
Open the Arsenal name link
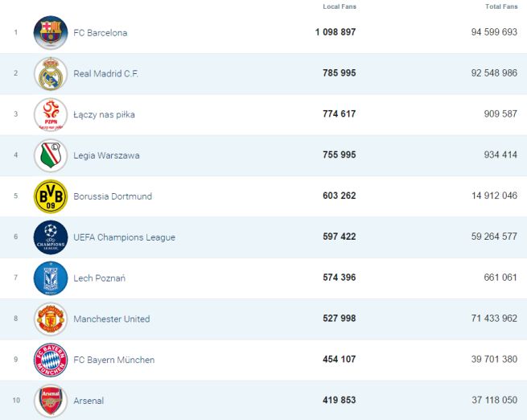point(89,401)
